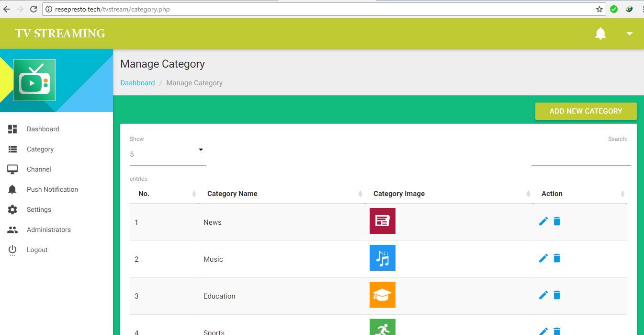Click the address bar URL

[112, 9]
